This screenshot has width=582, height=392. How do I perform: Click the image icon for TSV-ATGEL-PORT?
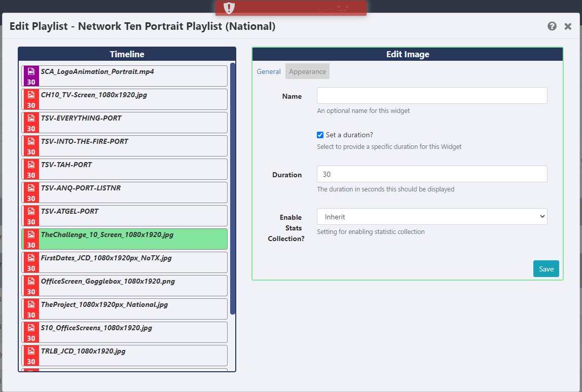click(31, 211)
